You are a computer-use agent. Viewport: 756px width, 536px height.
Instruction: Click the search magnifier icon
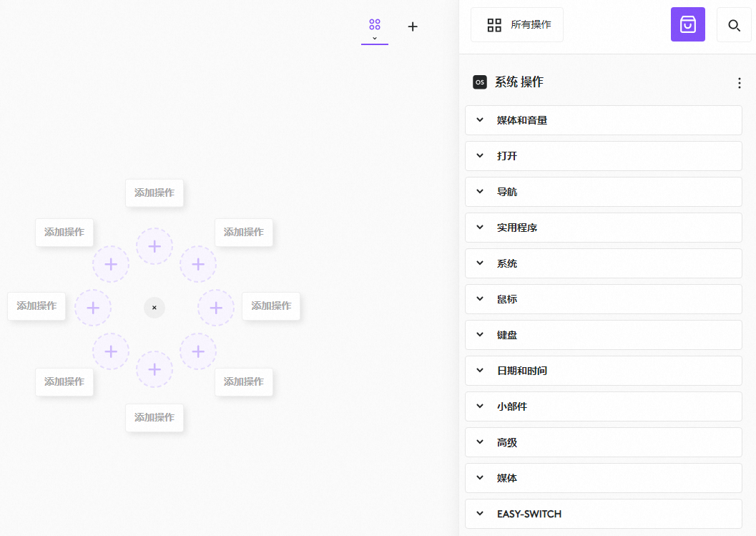734,25
